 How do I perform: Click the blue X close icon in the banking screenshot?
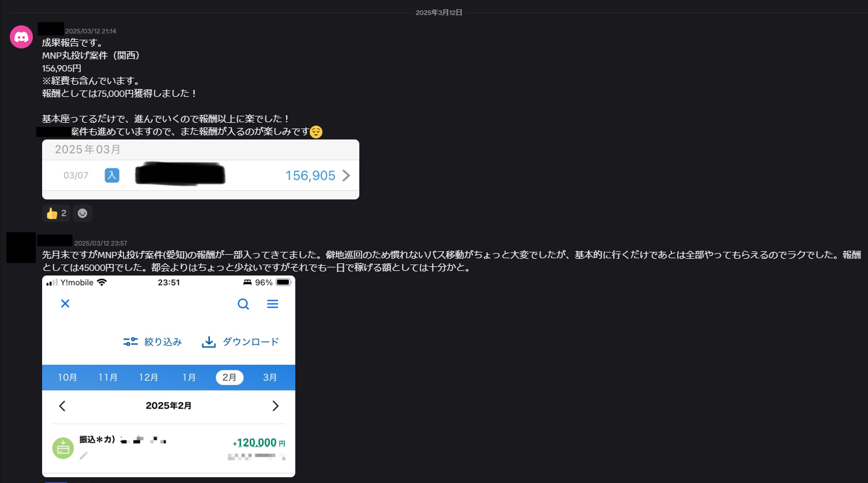[x=65, y=304]
